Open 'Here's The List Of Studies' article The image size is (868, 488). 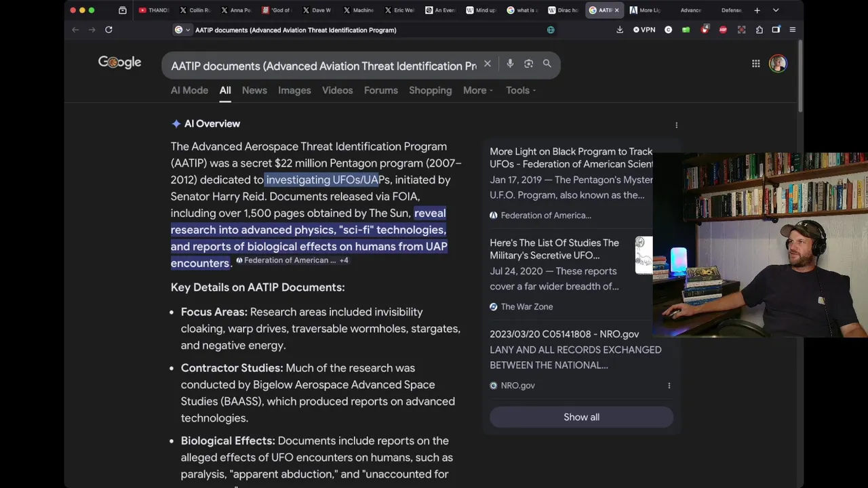coord(554,249)
